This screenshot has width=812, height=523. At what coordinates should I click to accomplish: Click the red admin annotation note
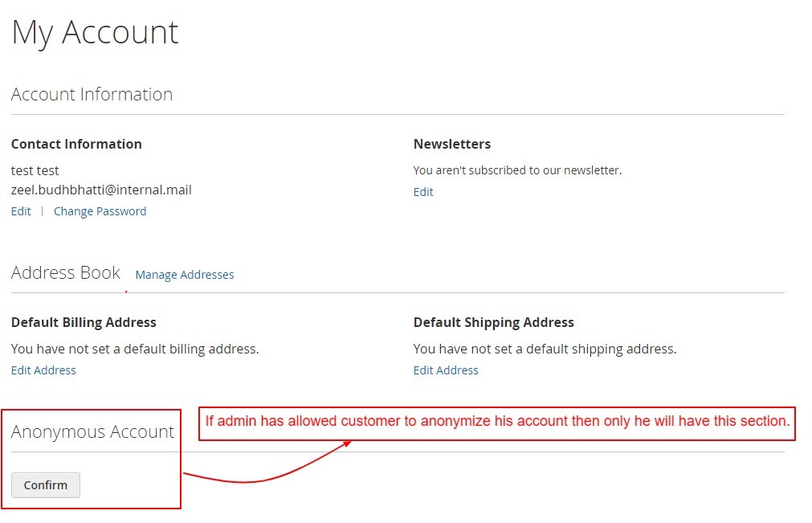click(x=497, y=421)
